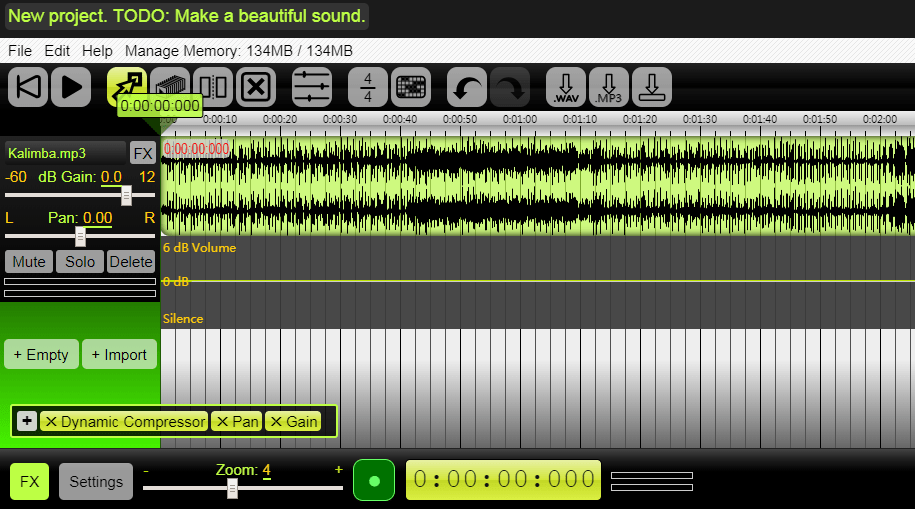Click the green playhead time tooltip
The height and width of the screenshot is (509, 915).
160,106
